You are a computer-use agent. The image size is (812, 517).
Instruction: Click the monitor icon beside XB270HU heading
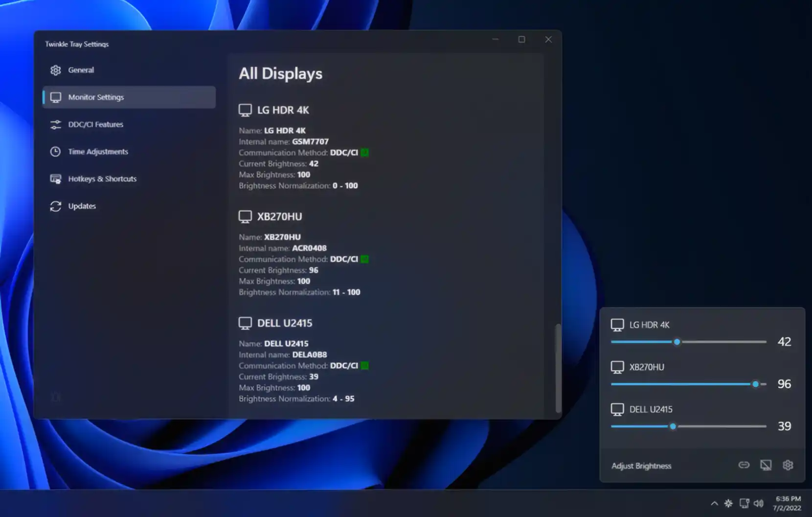pyautogui.click(x=245, y=217)
